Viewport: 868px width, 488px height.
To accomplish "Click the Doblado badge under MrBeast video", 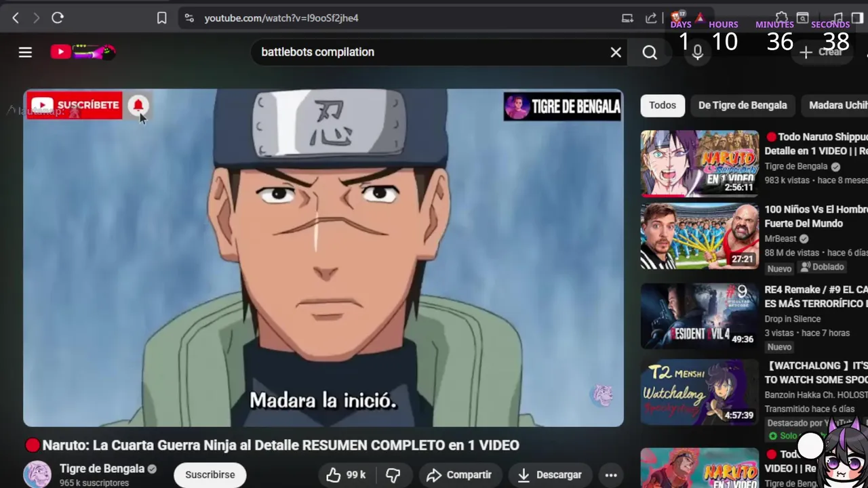I will pos(822,267).
